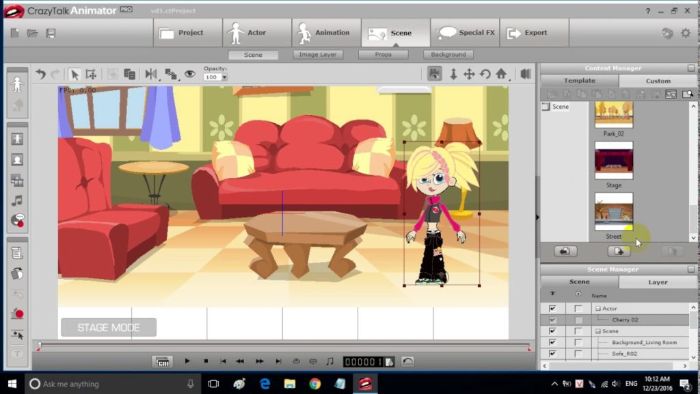Toggle Scene folder checkbox in Content Manager tree
700x394 pixels.
coord(546,107)
